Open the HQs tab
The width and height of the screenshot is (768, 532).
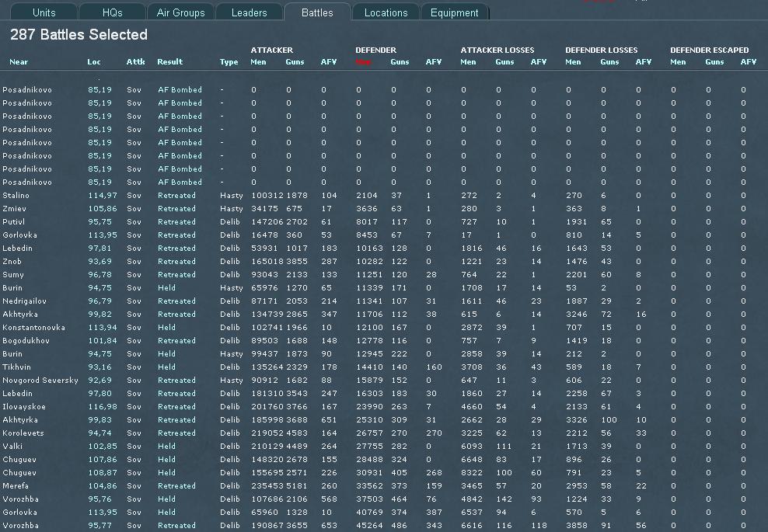point(112,12)
